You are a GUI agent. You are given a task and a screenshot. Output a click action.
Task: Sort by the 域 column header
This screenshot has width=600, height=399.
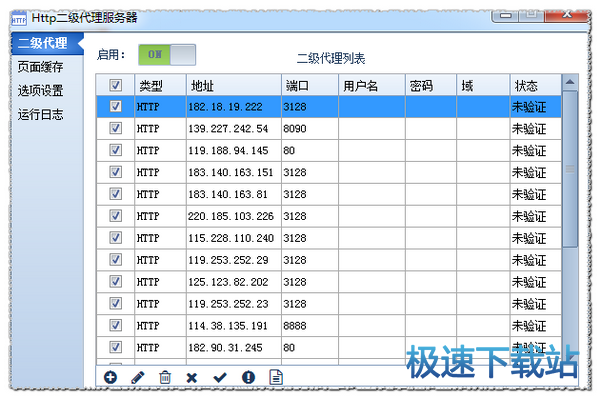point(483,85)
